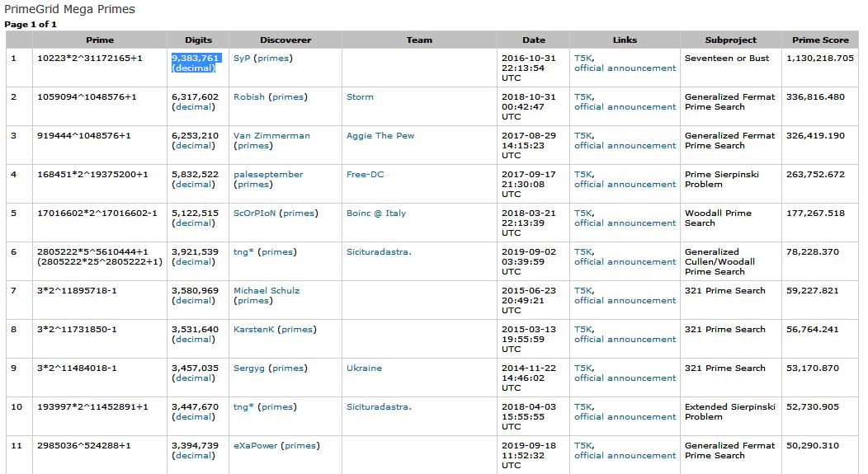Click the T5K link for rank 1
The height and width of the screenshot is (474, 868).
583,59
